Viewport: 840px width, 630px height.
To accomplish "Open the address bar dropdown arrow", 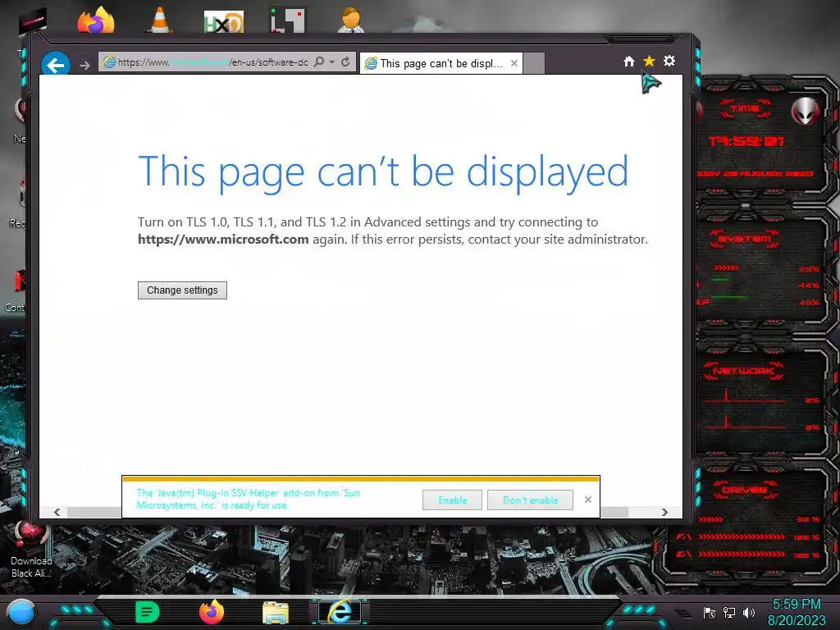I will tap(332, 62).
